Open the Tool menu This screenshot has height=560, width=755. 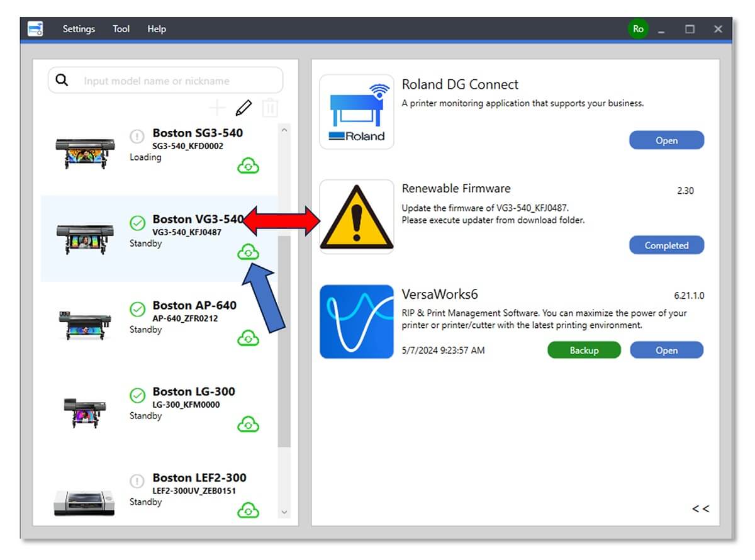[x=121, y=29]
